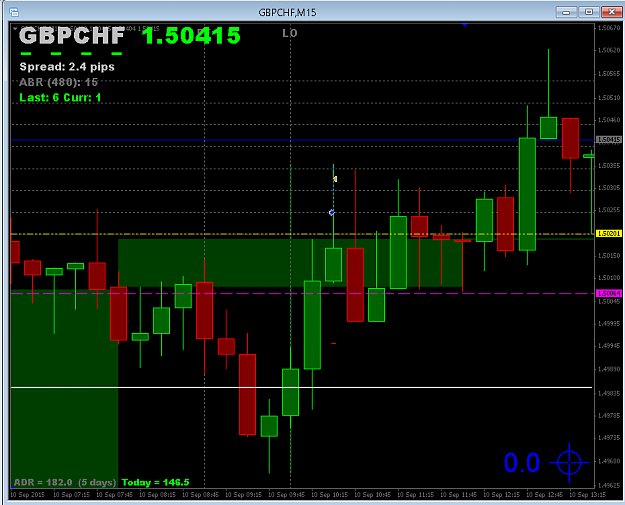
Task: Click the 10 Sep 10:15 time label
Action: point(330,495)
